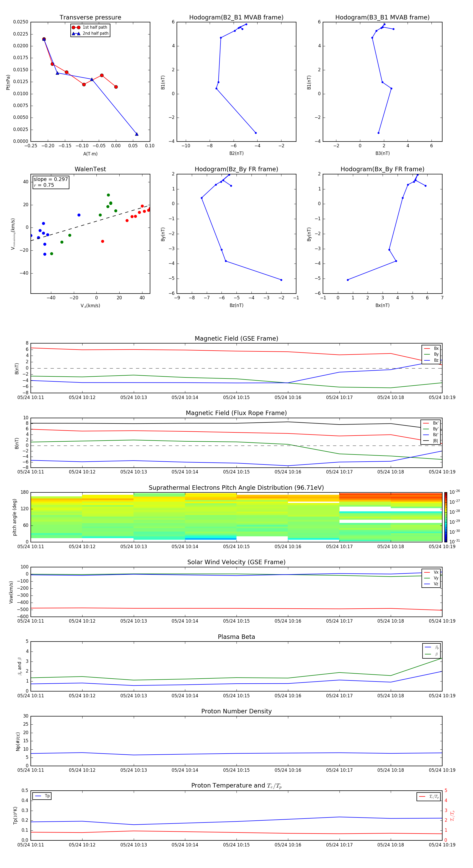473x868 pixels.
Task: Click the '2nd half path' legend entry
Action: [90, 33]
